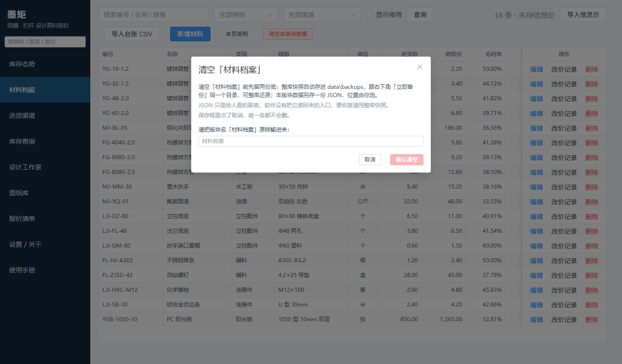Open the 本页说明 link
This screenshot has width=622, height=364.
[237, 34]
